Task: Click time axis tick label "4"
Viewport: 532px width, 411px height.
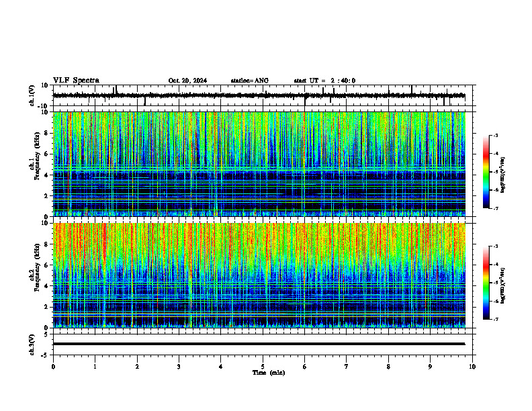Action: pos(221,367)
